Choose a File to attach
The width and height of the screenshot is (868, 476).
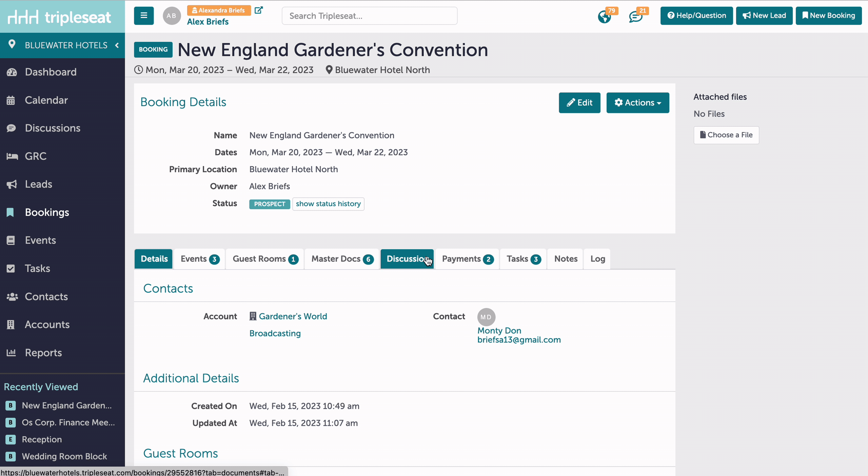point(726,135)
